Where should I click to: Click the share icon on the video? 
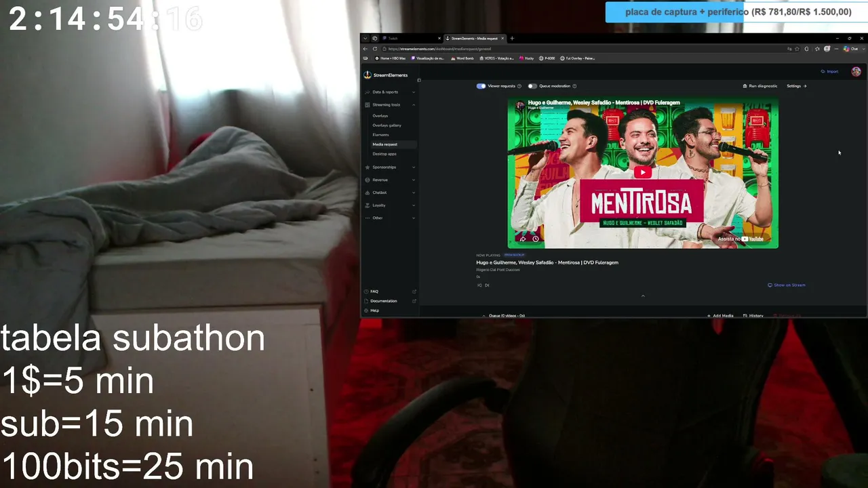point(523,239)
